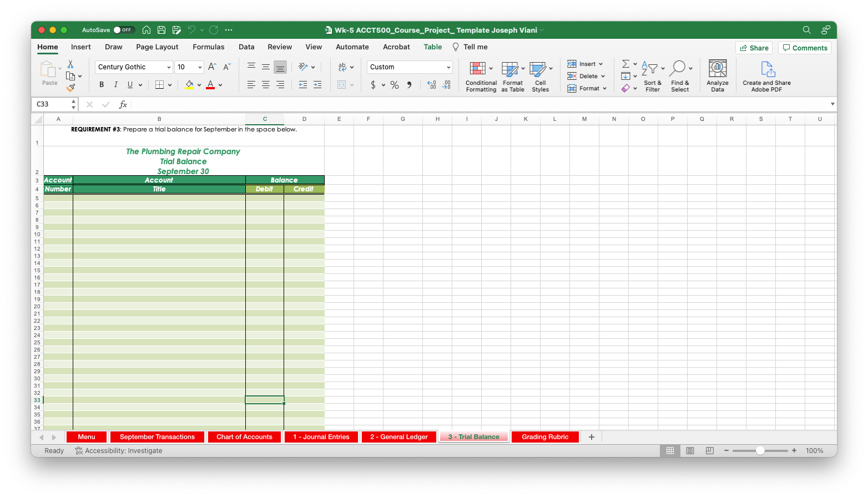The image size is (868, 498).
Task: Select the Format as Table icon
Action: tap(512, 76)
